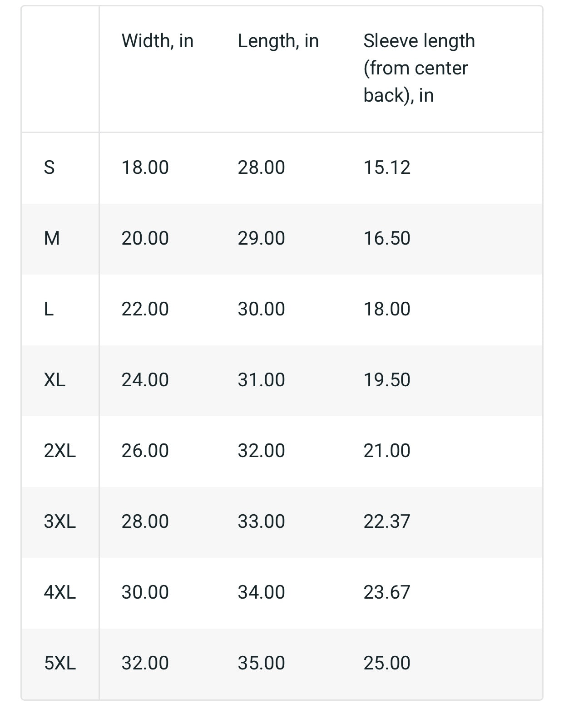Select the 2XL size row label
Viewport: 564px width, 728px height.
(59, 451)
